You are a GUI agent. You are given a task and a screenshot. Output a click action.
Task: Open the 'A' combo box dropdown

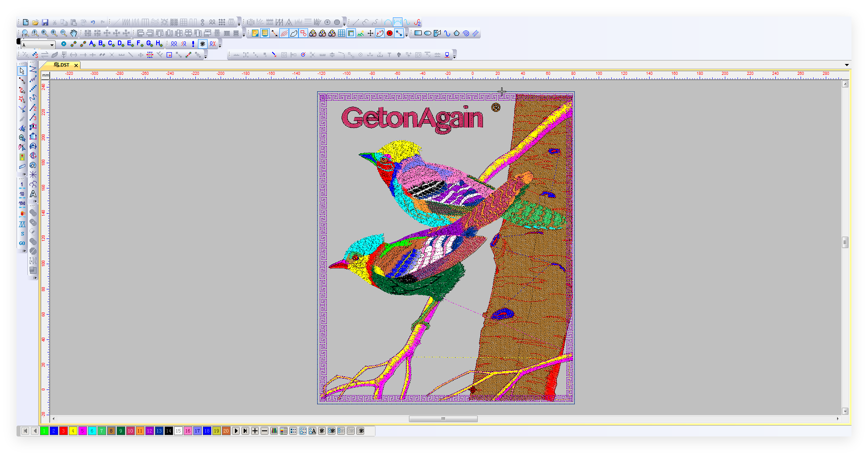pos(52,45)
